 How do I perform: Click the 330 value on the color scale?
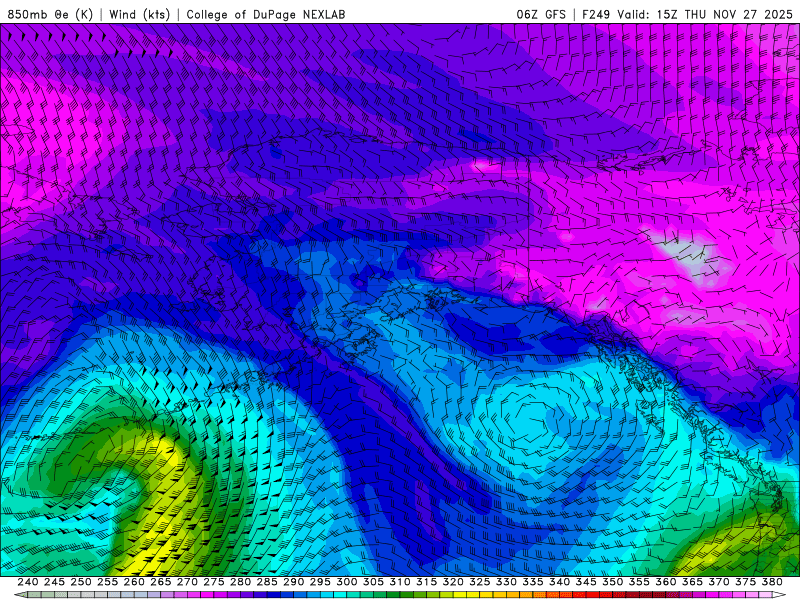(x=506, y=582)
